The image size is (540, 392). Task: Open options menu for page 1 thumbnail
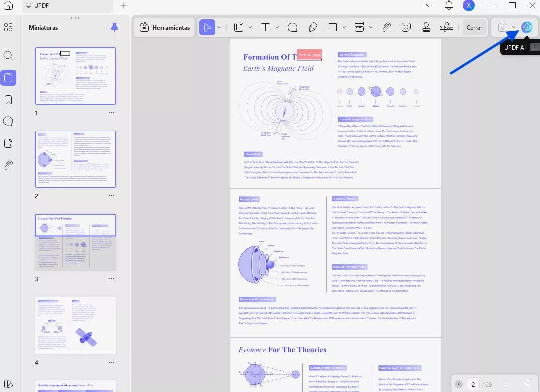[x=112, y=113]
